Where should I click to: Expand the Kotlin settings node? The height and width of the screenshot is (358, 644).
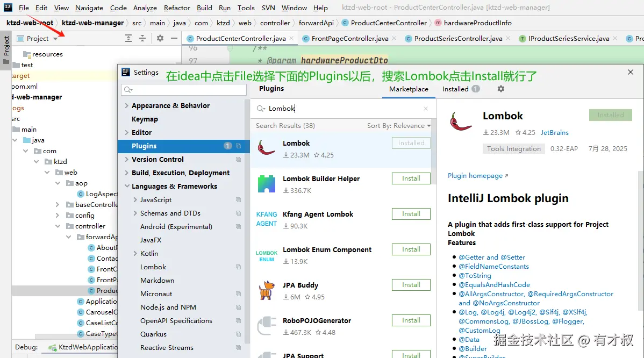(x=135, y=253)
